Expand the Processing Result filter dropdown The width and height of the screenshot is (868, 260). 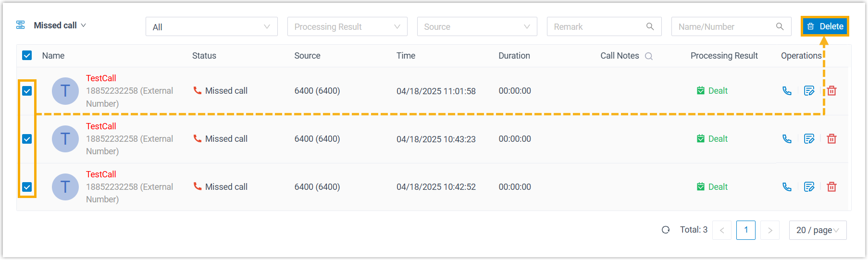(x=347, y=27)
